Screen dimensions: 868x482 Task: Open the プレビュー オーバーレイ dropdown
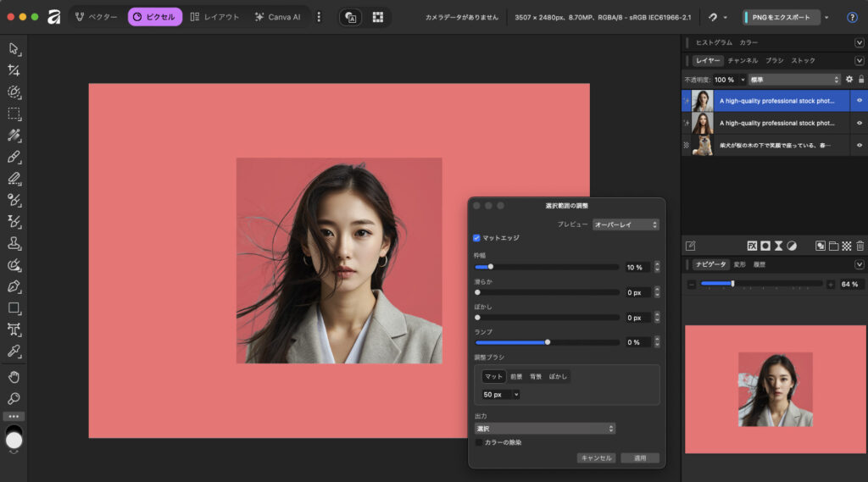tap(626, 224)
